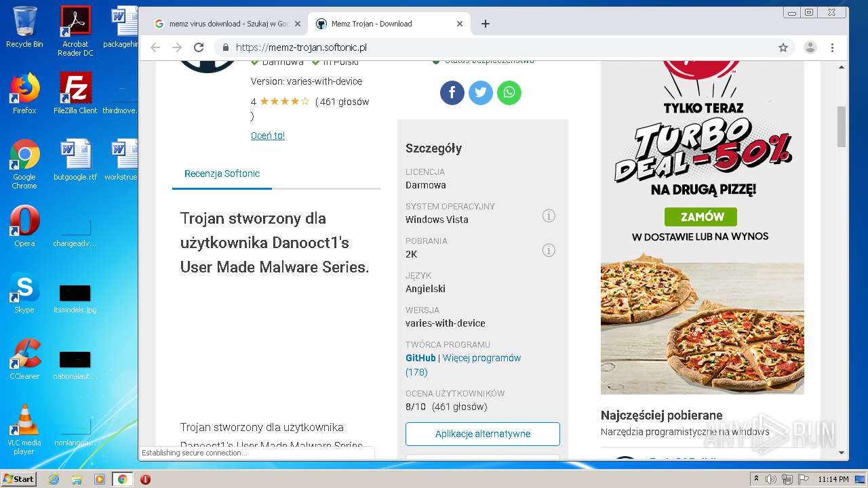The image size is (868, 488).
Task: Open GitHub developer link
Action: [420, 358]
